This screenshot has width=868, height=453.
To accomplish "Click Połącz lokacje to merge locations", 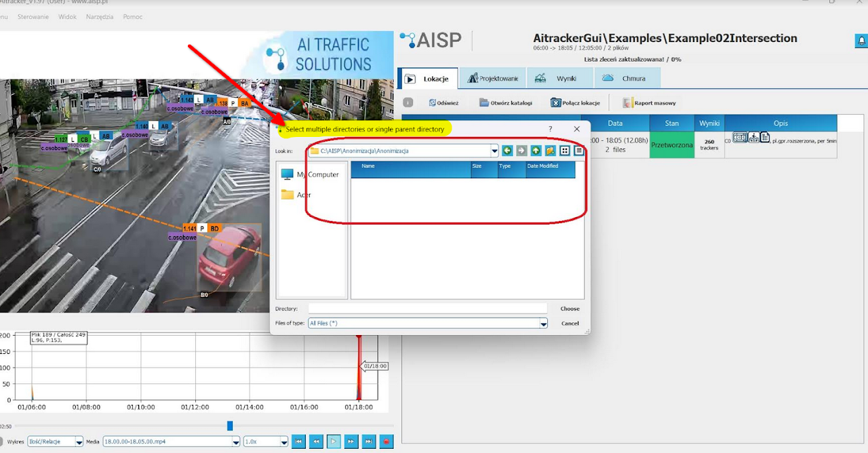I will 575,103.
